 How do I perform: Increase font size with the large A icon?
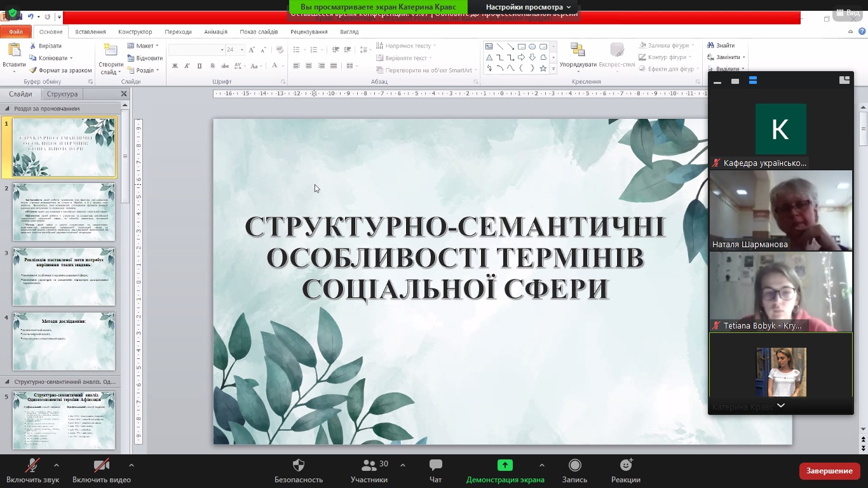click(252, 50)
